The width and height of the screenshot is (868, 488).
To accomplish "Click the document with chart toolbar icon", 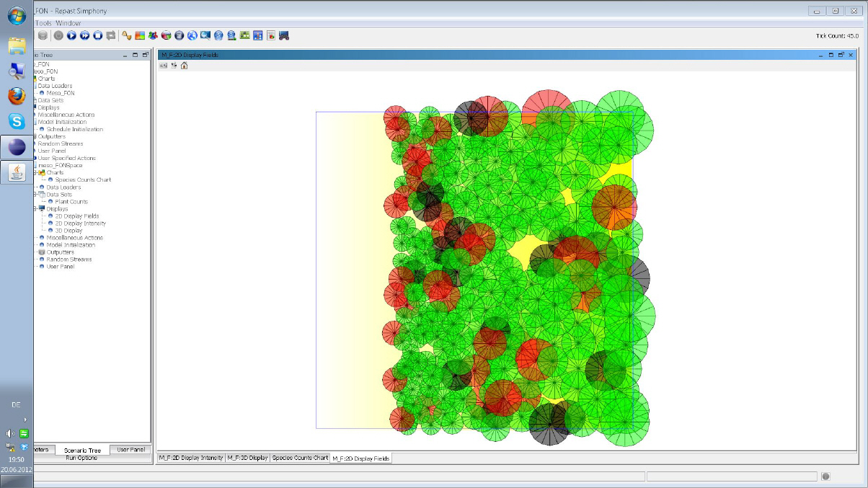I will (x=271, y=35).
